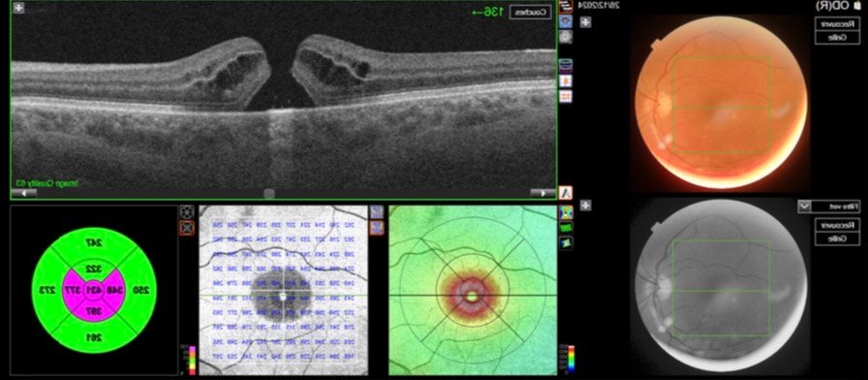Screen dimensions: 868x380
Task: Click the ETDRS inner sector value 397
Action: coord(94,312)
